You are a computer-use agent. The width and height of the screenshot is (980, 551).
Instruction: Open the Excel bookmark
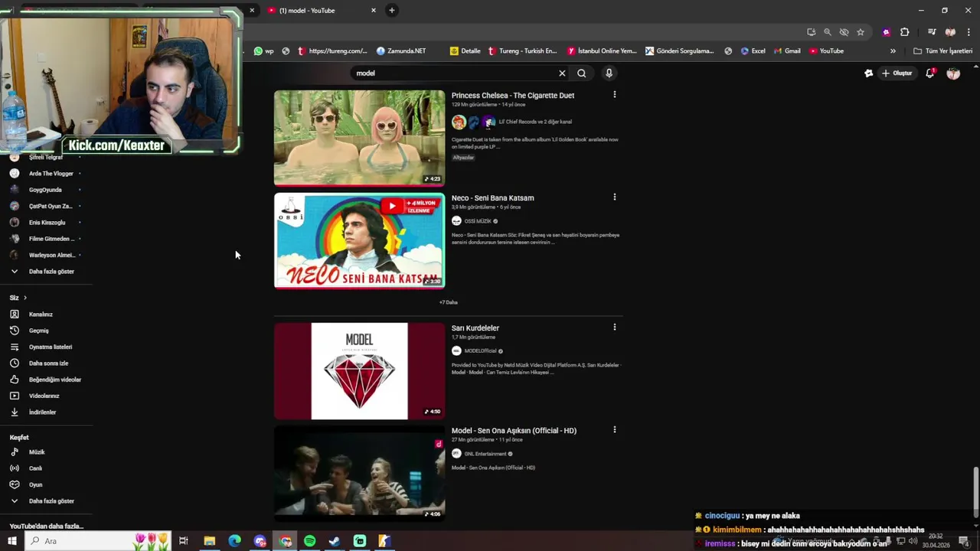click(x=753, y=51)
